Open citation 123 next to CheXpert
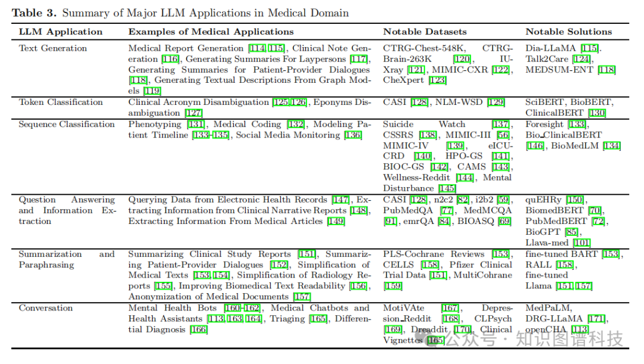Image resolution: width=644 pixels, height=364 pixels. tap(438, 80)
